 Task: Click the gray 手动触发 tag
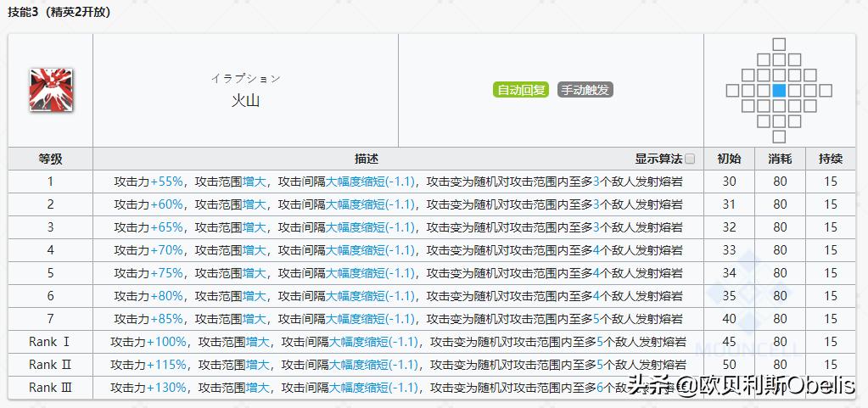(x=585, y=90)
